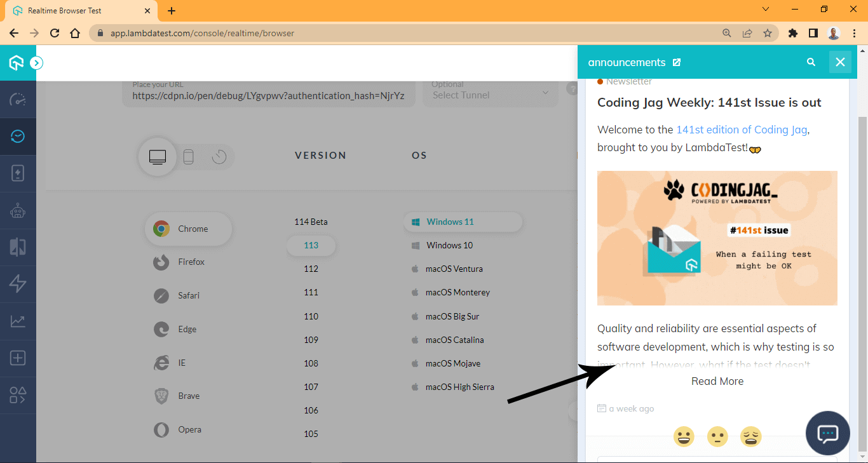Go back to the previous page
The height and width of the screenshot is (463, 868).
(14, 33)
